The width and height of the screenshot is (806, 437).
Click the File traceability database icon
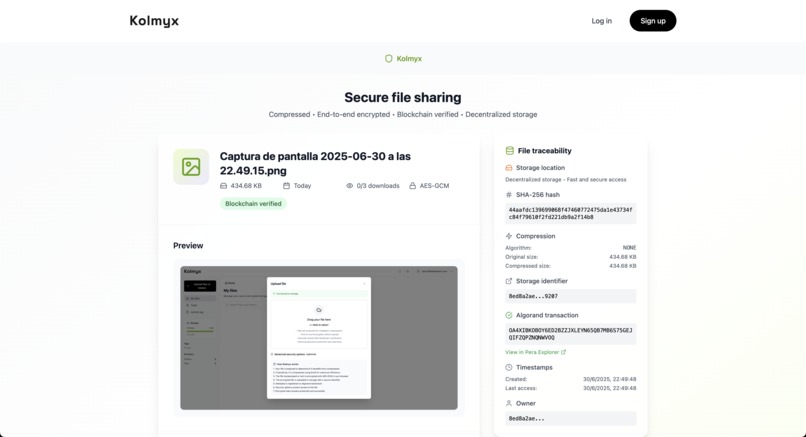click(x=509, y=151)
